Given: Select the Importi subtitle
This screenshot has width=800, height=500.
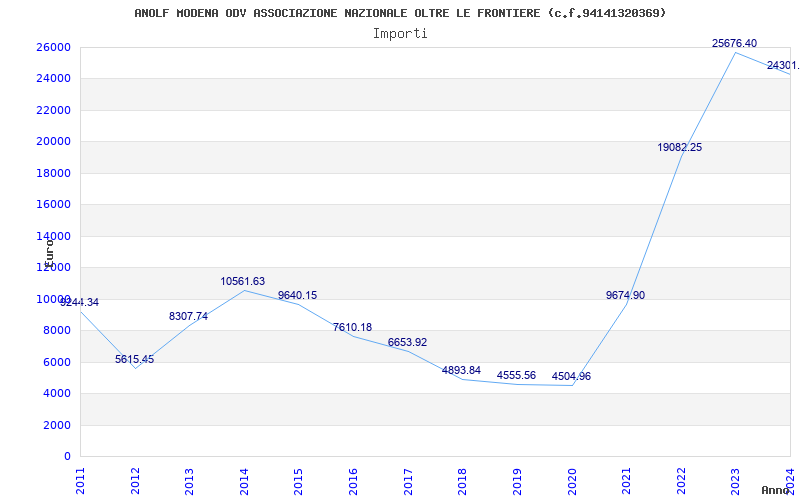Looking at the screenshot, I should click(400, 34).
